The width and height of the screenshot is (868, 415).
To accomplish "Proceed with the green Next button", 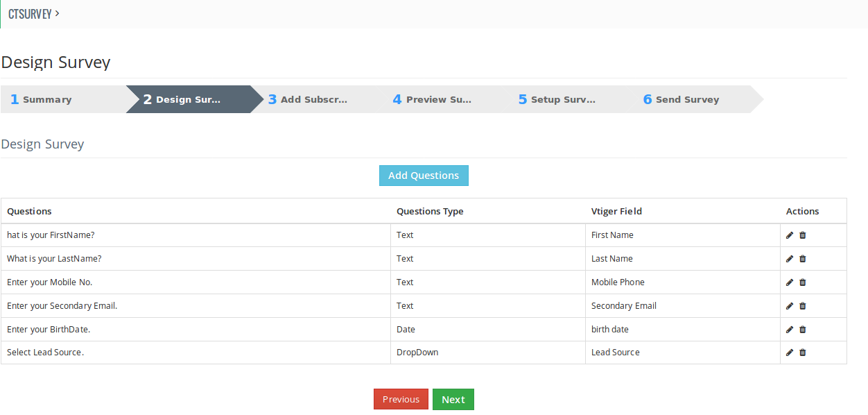I will 453,399.
